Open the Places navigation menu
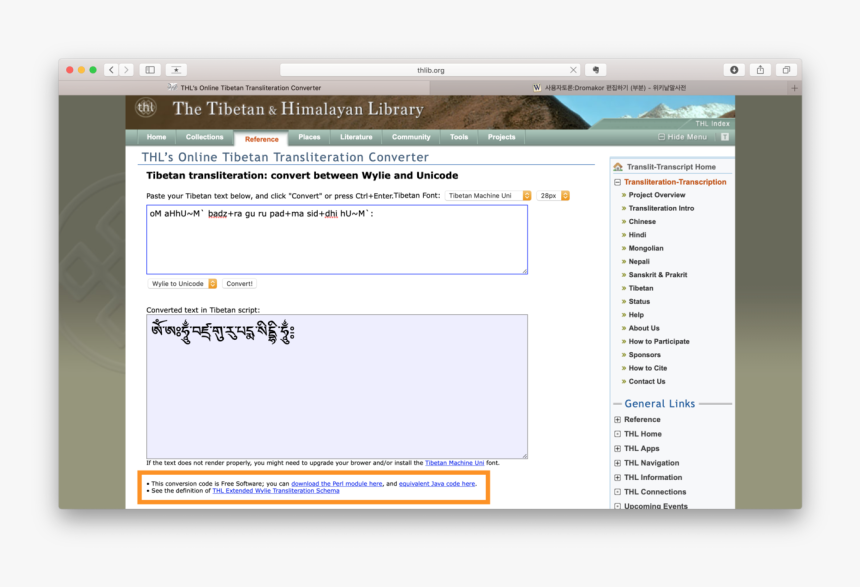This screenshot has height=587, width=860. [x=309, y=137]
